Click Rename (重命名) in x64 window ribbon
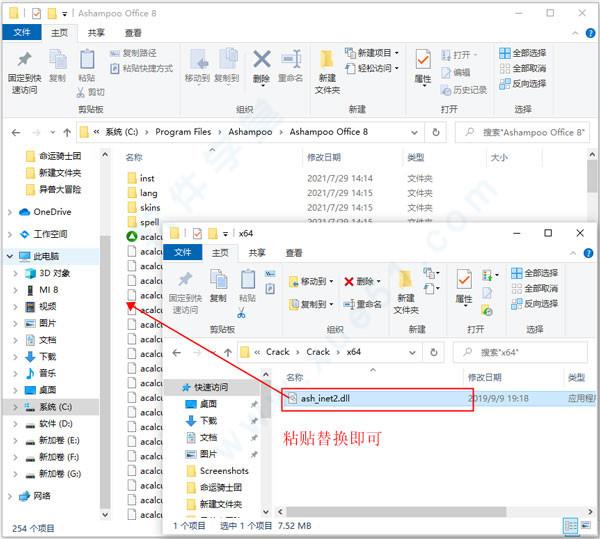Viewport: 600px width, 539px height. [362, 304]
